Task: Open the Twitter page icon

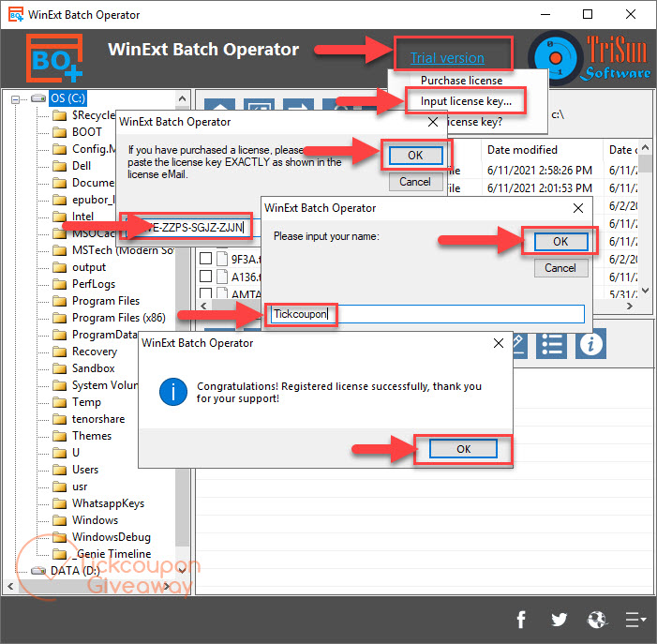Action: click(x=559, y=620)
